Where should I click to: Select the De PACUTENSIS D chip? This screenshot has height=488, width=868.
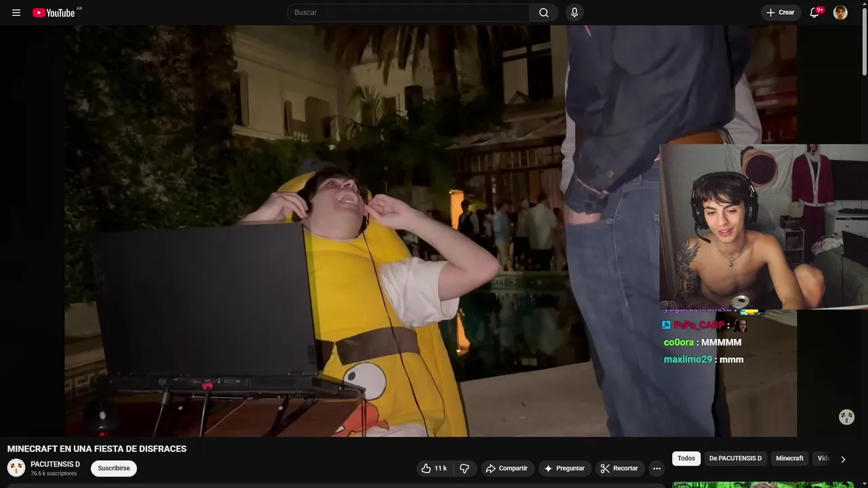click(x=735, y=459)
